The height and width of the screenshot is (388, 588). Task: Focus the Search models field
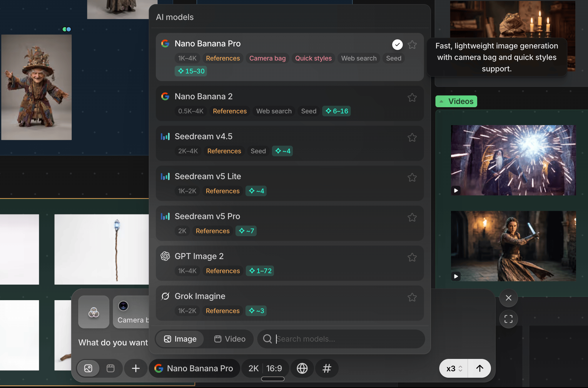341,339
